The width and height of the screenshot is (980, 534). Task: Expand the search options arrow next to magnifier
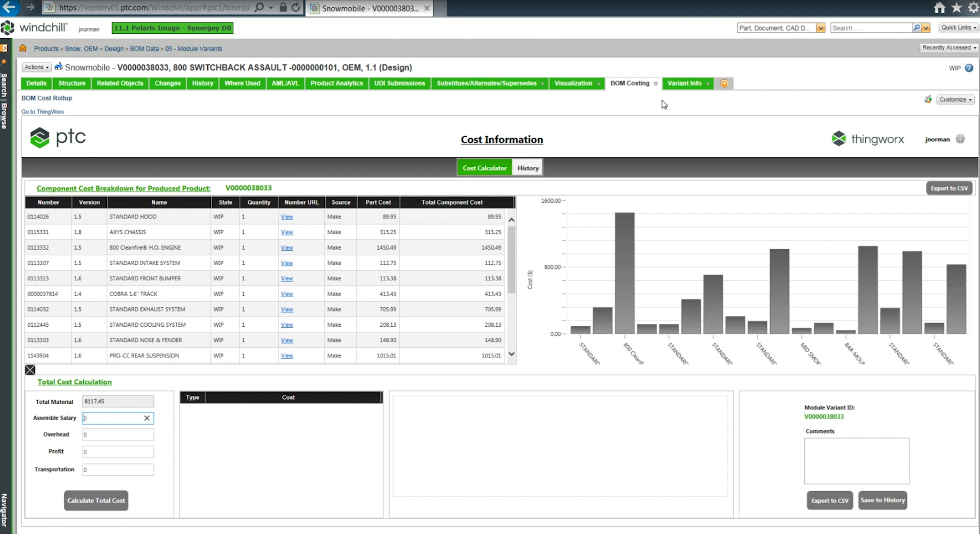[x=925, y=28]
